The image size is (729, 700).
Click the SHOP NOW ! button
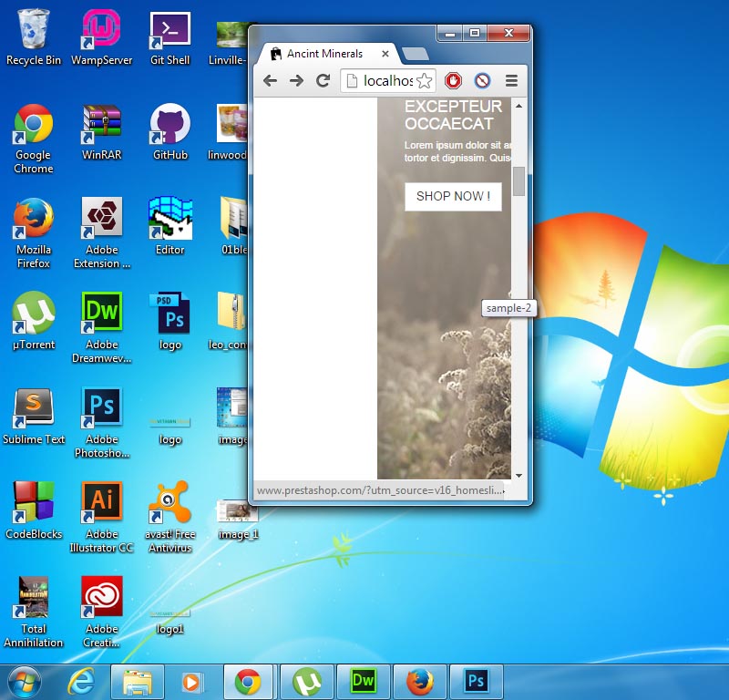[453, 196]
